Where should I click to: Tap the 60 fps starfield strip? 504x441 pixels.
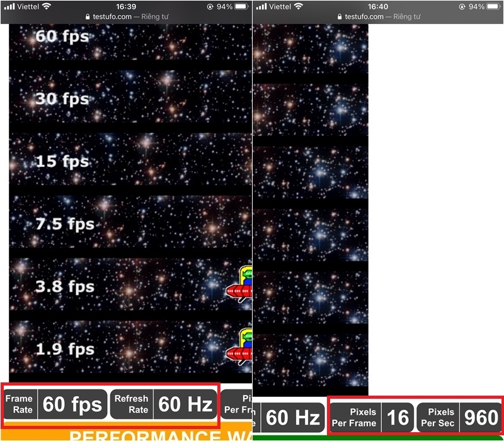(x=130, y=42)
